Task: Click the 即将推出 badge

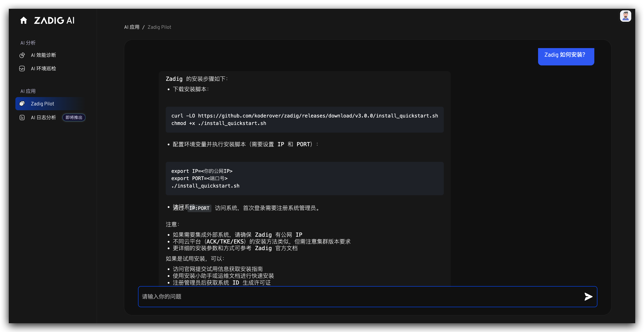Action: 74,117
